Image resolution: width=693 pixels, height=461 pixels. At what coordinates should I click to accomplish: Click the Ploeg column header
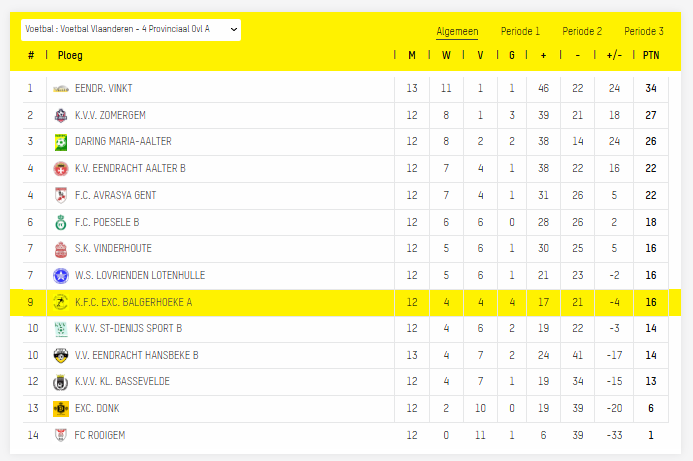(70, 56)
